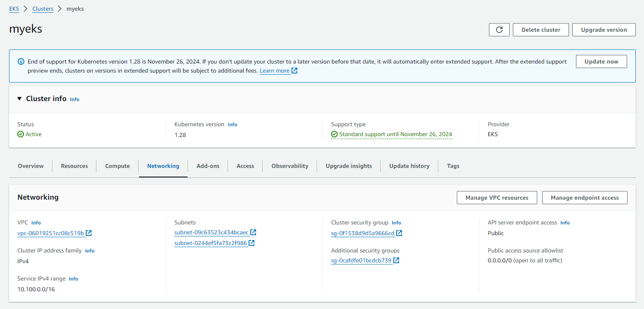This screenshot has width=644, height=309.
Task: Open external icon beside subnet-09c63523c434bcaec
Action: click(x=254, y=232)
